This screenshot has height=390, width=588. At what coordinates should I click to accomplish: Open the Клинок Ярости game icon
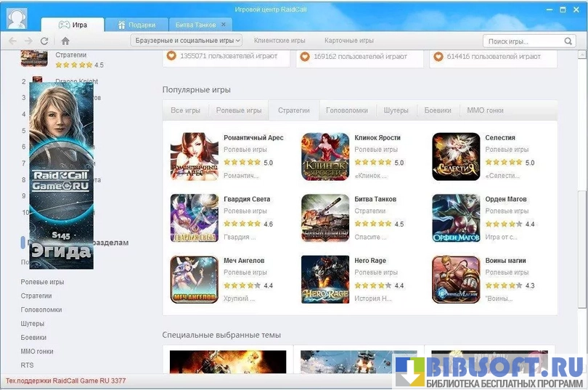point(325,156)
